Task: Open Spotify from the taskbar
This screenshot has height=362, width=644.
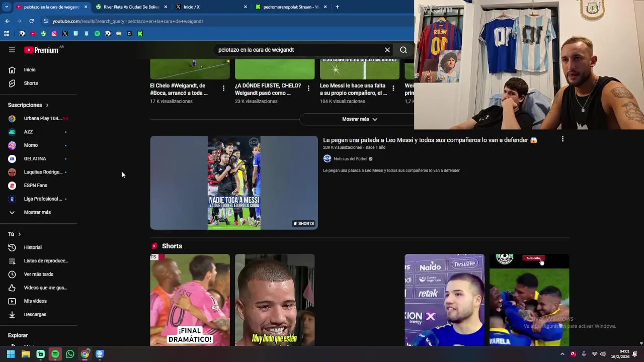Action: click(x=55, y=354)
